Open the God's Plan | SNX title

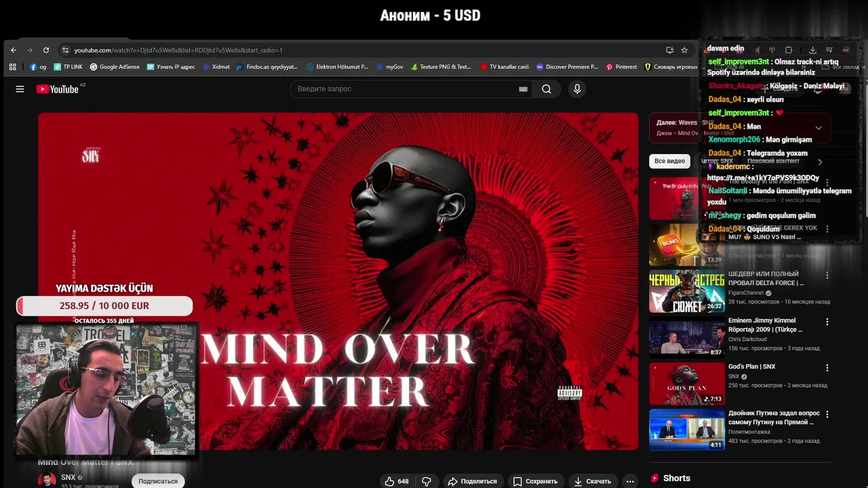click(751, 367)
